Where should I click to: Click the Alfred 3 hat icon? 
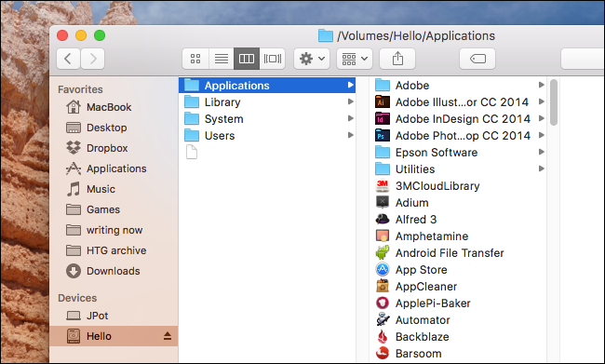pyautogui.click(x=383, y=220)
